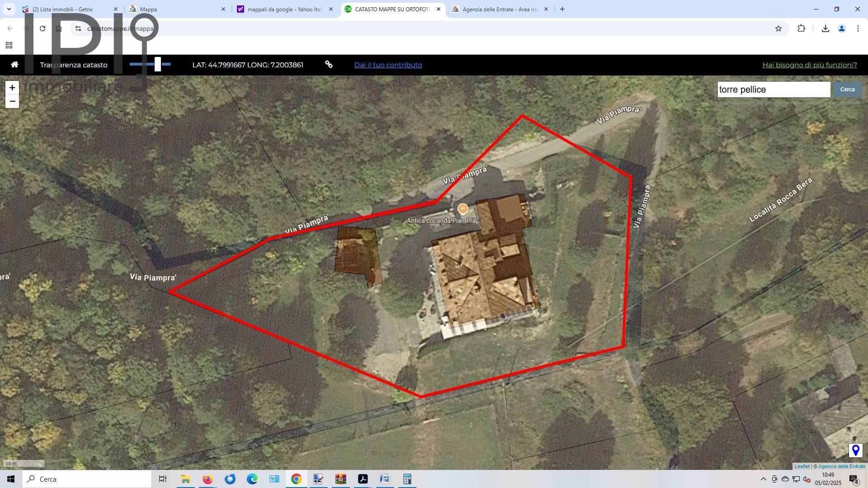Click the link-chain share icon beside the coordinates
The height and width of the screenshot is (488, 868).
click(329, 65)
